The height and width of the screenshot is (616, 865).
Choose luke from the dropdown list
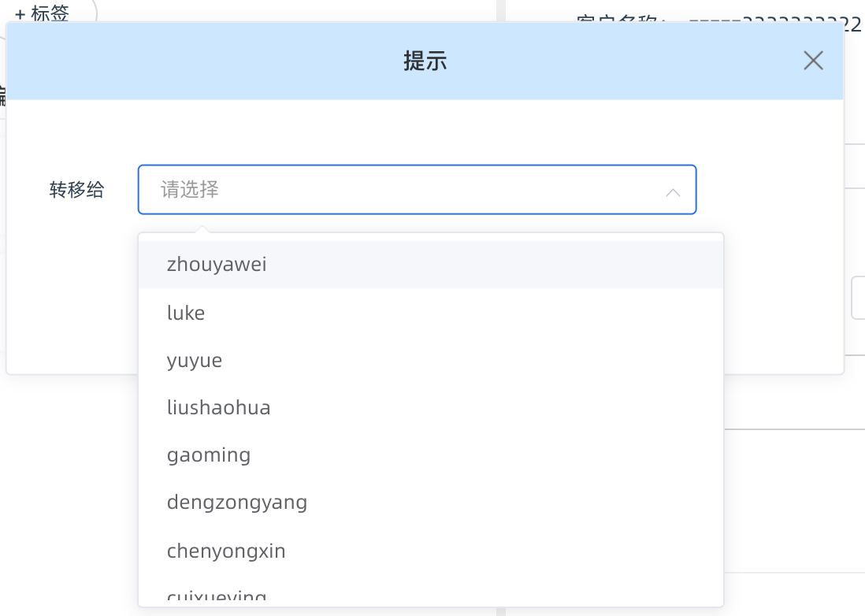tap(186, 313)
